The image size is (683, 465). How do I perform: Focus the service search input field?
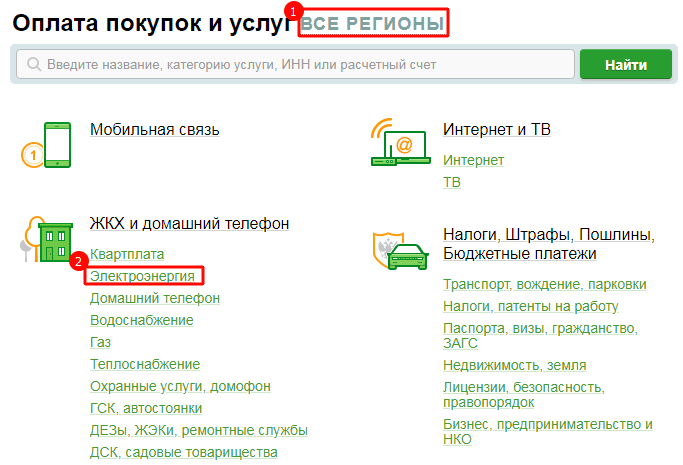295,64
